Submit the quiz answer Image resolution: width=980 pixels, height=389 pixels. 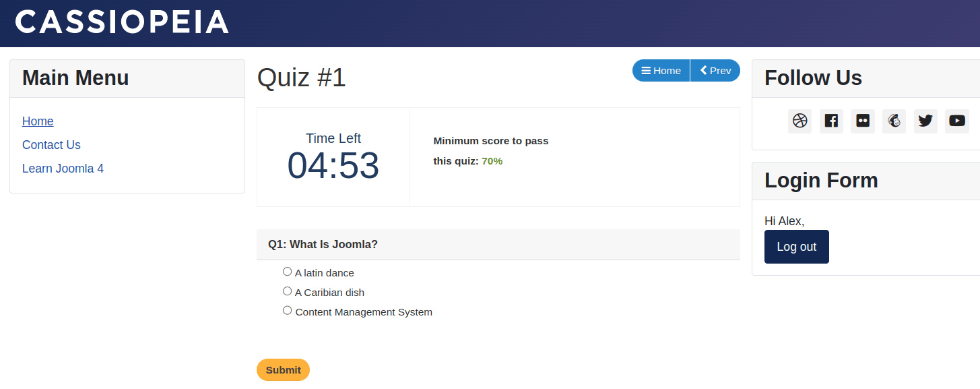[x=283, y=370]
